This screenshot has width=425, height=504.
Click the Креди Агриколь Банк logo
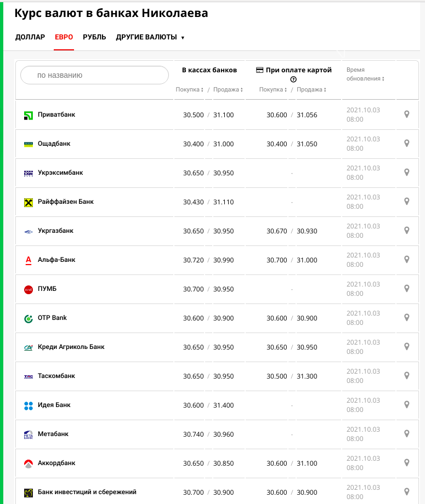tap(29, 347)
